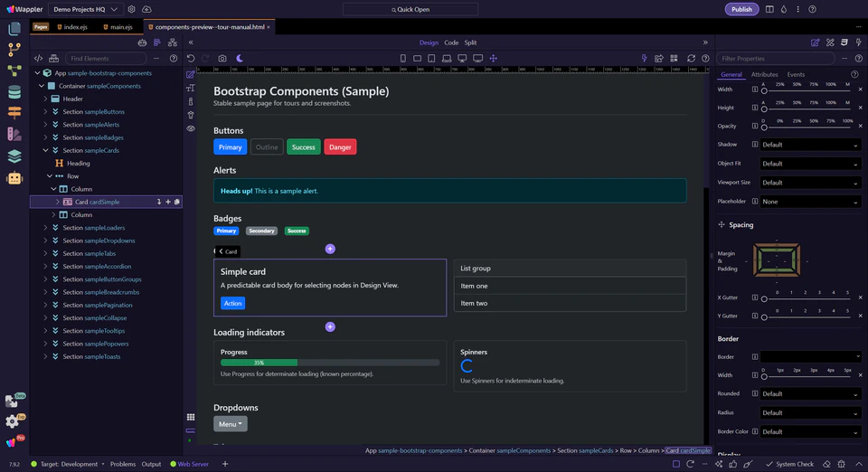868x472 pixels.
Task: Click the grid icon in design gutter
Action: (191, 417)
